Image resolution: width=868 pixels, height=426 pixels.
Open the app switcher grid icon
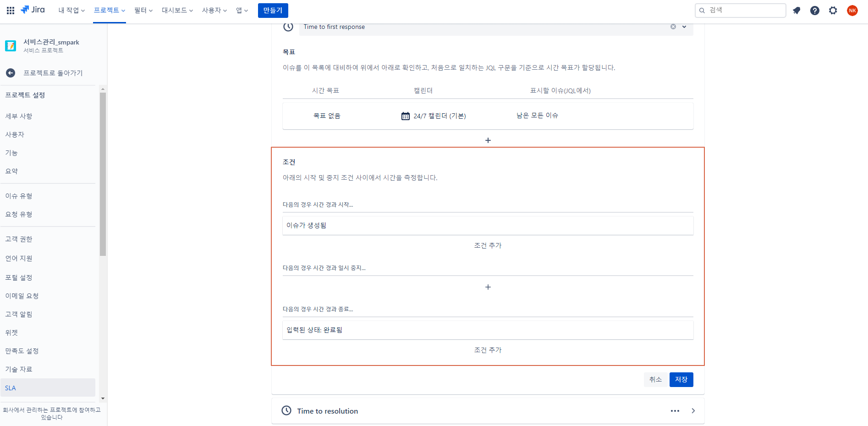10,10
